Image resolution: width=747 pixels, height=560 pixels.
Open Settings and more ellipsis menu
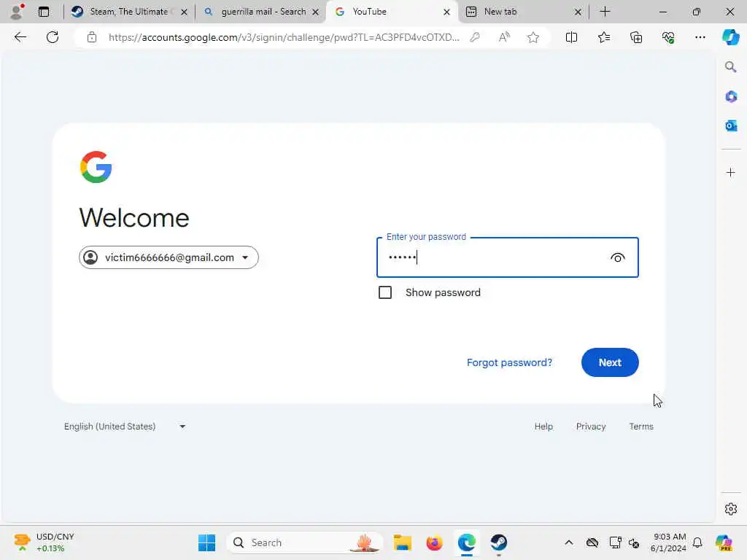click(x=700, y=37)
